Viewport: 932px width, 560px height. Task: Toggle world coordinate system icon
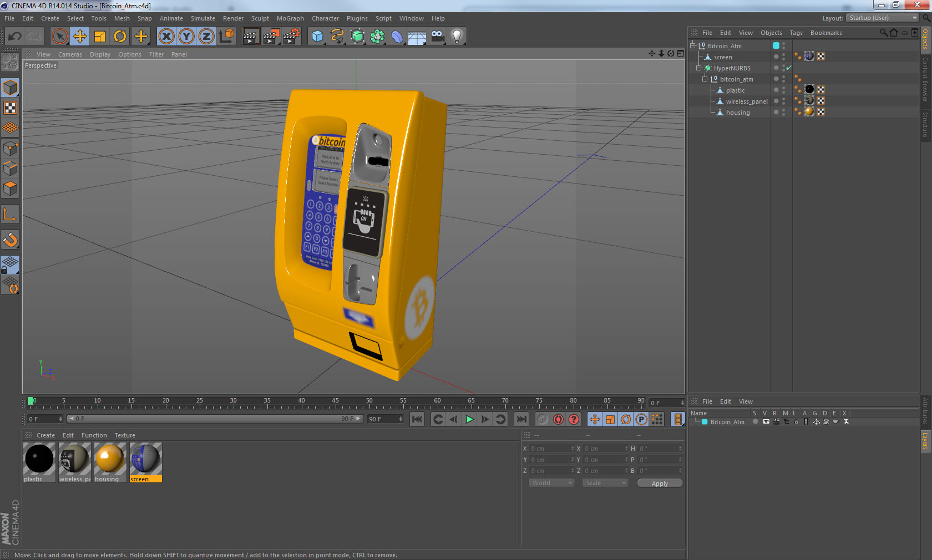226,37
